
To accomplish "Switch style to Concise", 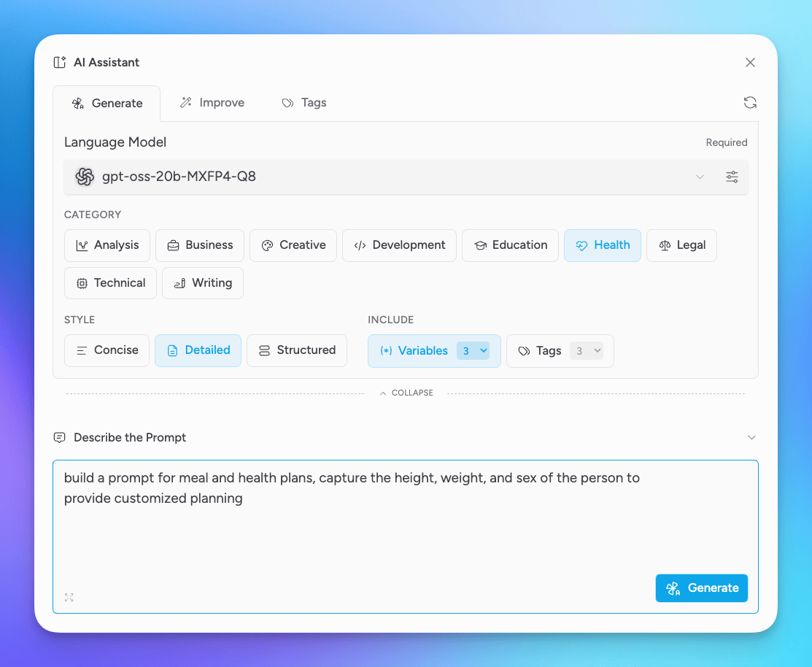I will click(x=107, y=350).
